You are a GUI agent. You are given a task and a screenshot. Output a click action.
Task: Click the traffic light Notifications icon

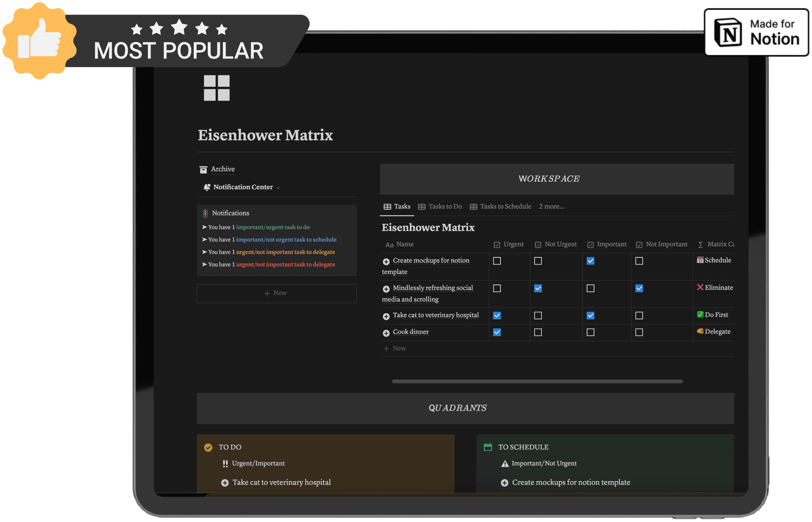[205, 213]
